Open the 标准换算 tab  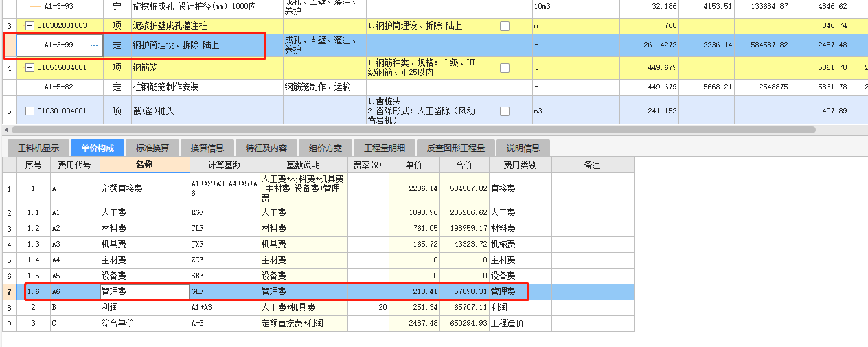[x=152, y=148]
